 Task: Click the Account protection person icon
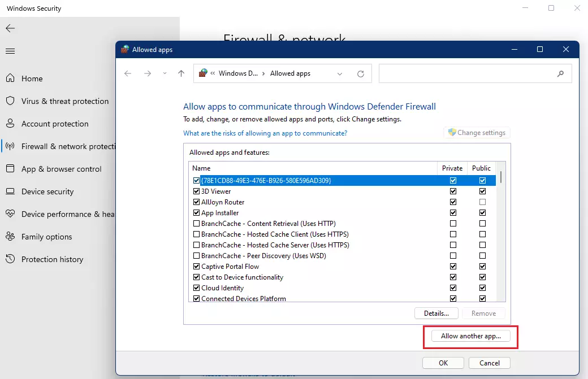10,123
